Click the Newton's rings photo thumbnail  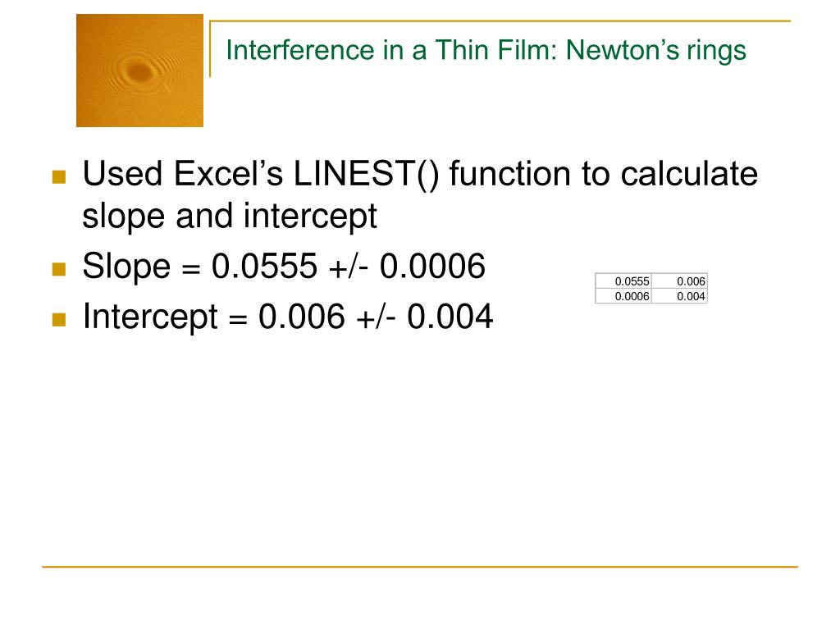(139, 71)
